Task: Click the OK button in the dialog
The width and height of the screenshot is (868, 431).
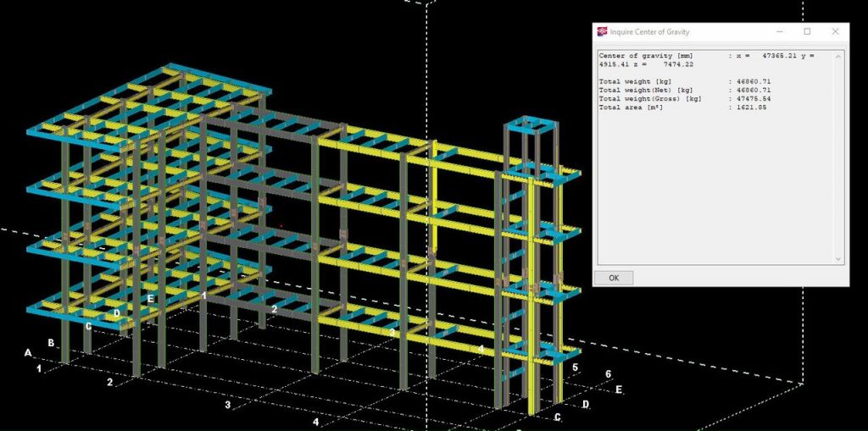Action: point(614,278)
